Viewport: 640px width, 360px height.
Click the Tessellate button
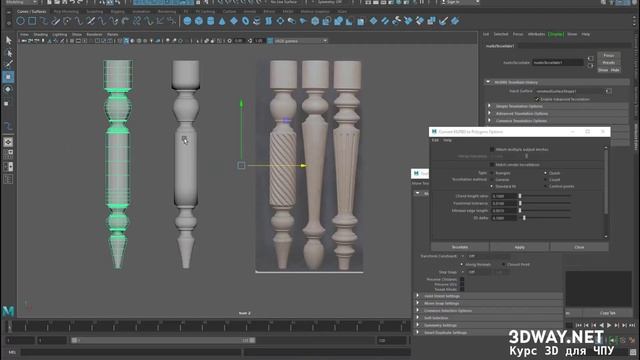460,247
